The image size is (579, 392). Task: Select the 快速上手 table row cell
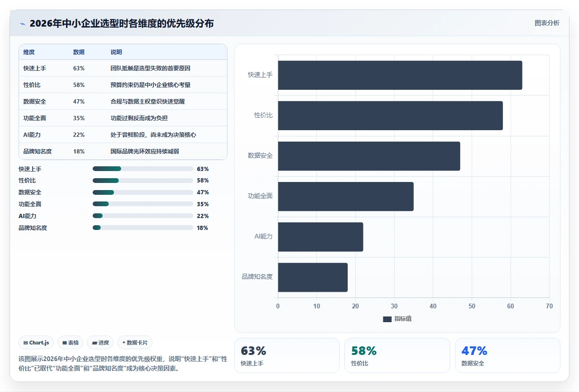click(35, 68)
